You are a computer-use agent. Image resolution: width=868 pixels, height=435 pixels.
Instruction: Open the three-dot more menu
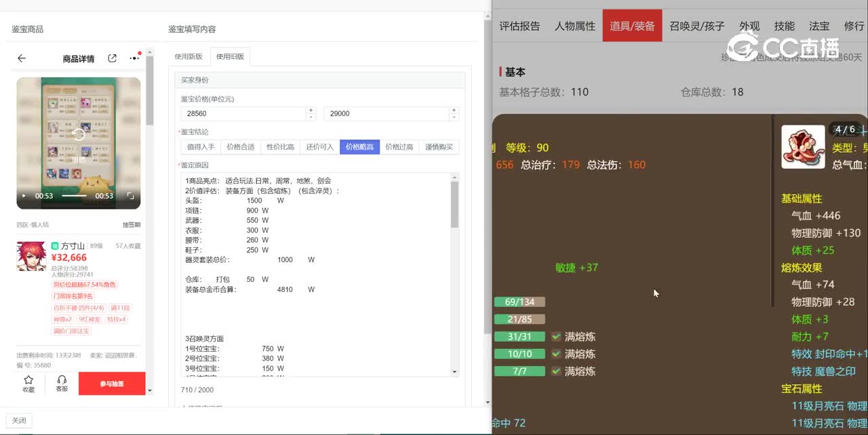[134, 59]
